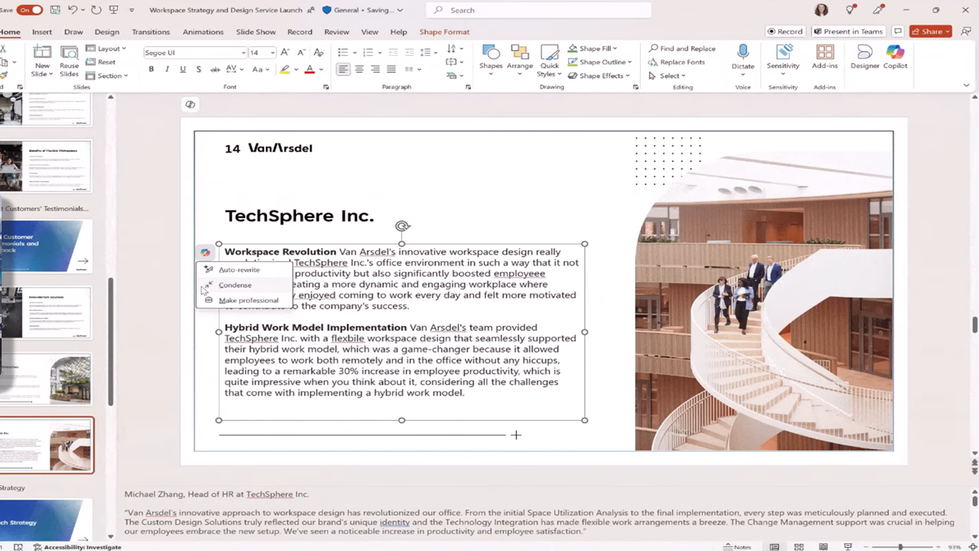Screen dimensions: 979x551
Task: Open the Sensitivity menu
Action: pyautogui.click(x=783, y=60)
